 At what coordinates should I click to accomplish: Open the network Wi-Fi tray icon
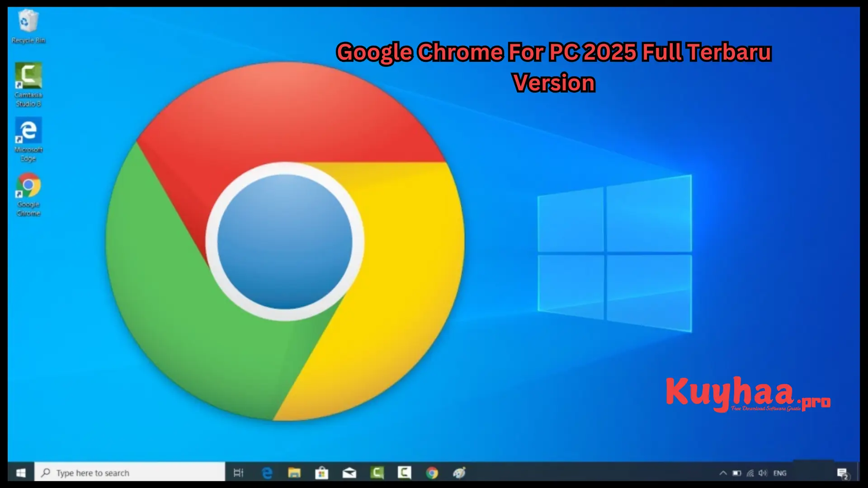[750, 473]
